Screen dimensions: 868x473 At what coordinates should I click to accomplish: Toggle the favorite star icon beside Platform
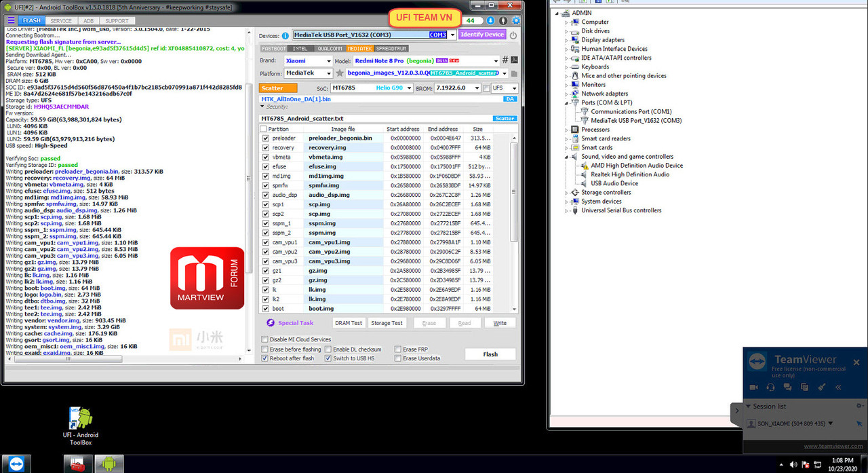340,73
